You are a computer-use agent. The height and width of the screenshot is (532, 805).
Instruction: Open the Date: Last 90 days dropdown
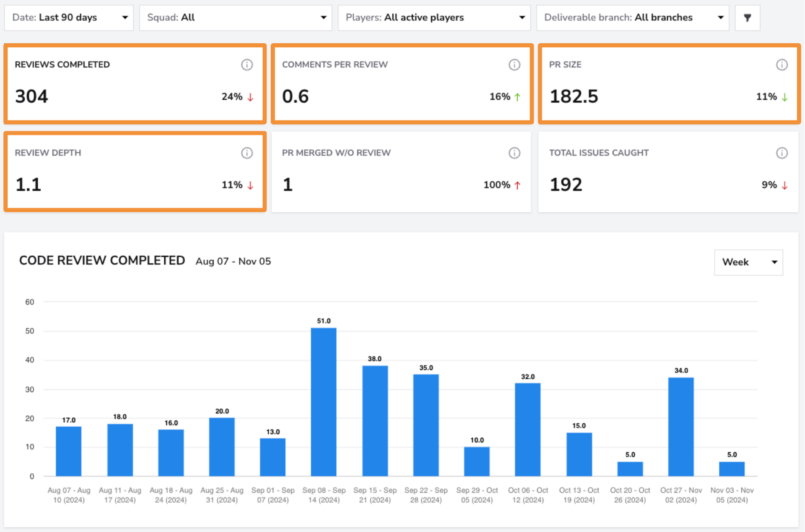[x=69, y=18]
